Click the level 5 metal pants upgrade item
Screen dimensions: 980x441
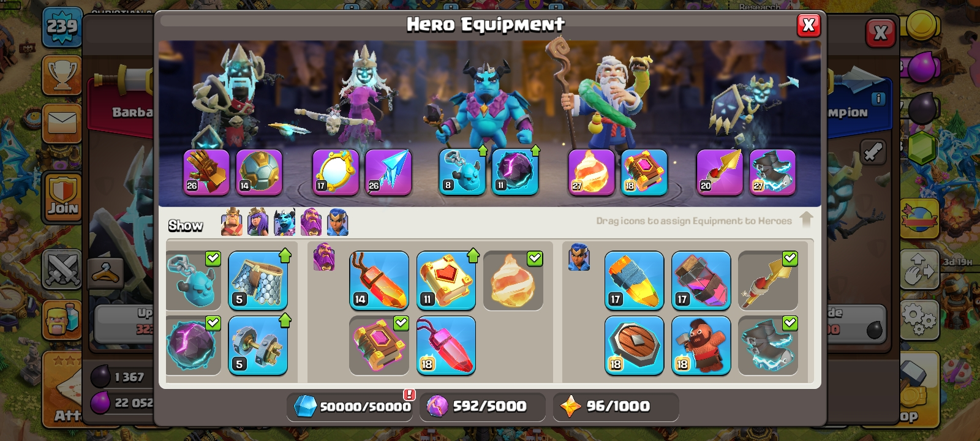[x=258, y=281]
